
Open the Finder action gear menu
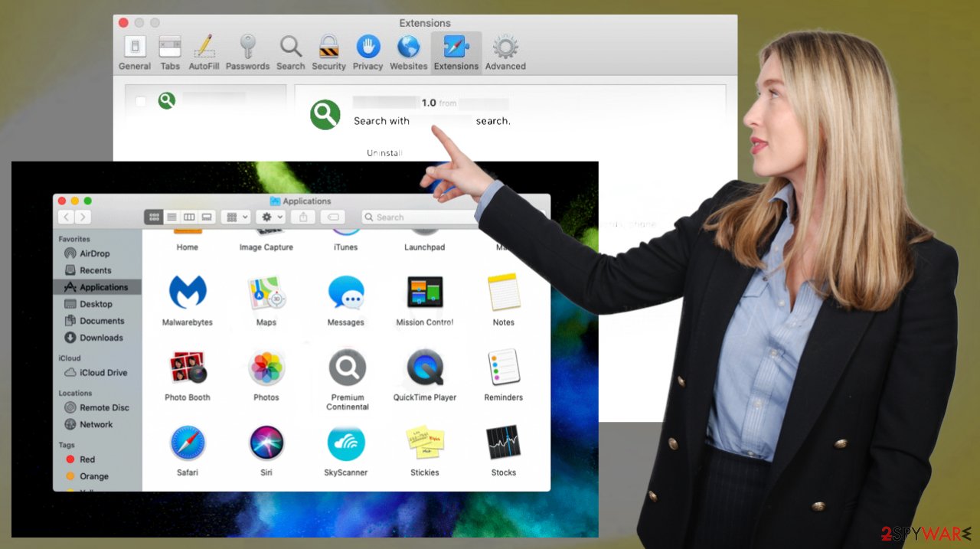pos(270,217)
